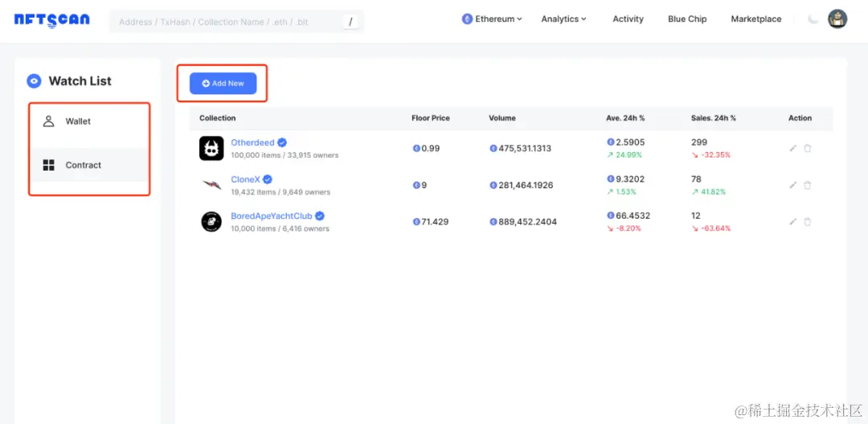The width and height of the screenshot is (868, 424).
Task: Delete BoredApeYachtClub from the watch list
Action: click(807, 222)
